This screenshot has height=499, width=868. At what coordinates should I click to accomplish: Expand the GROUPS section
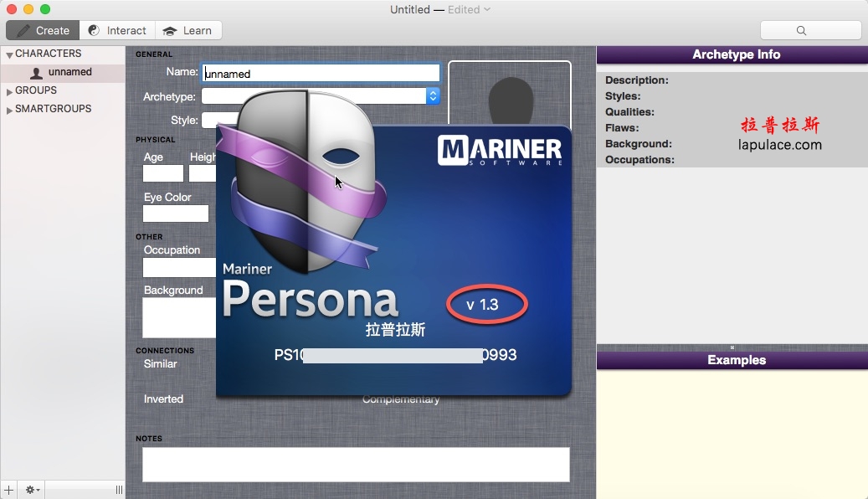click(9, 91)
